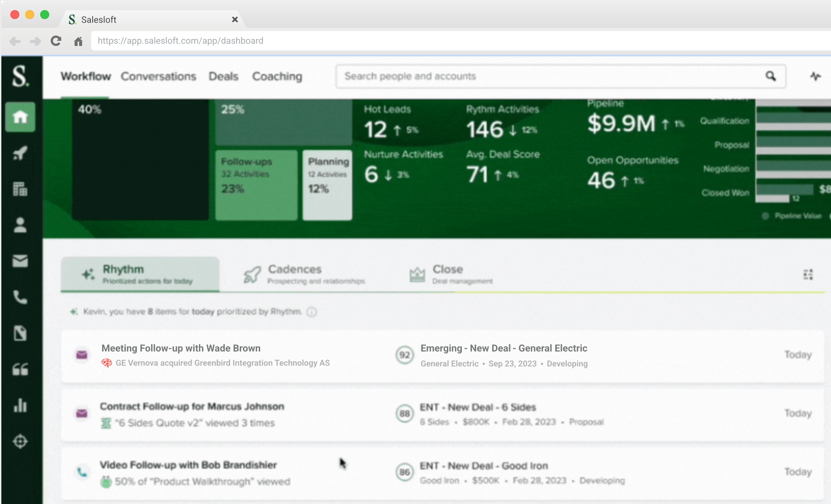Open the Emails envelope icon in sidebar
831x504 pixels.
pos(20,261)
